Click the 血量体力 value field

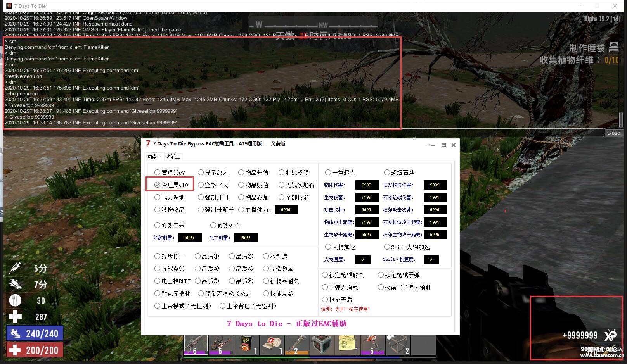click(286, 210)
